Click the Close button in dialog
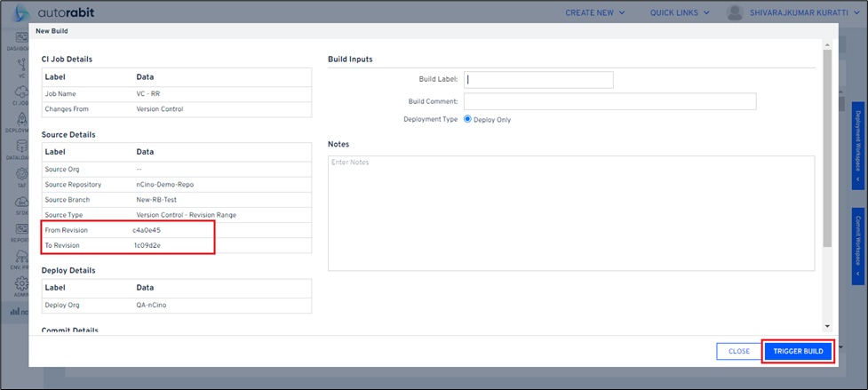This screenshot has height=390, width=868. tap(738, 351)
